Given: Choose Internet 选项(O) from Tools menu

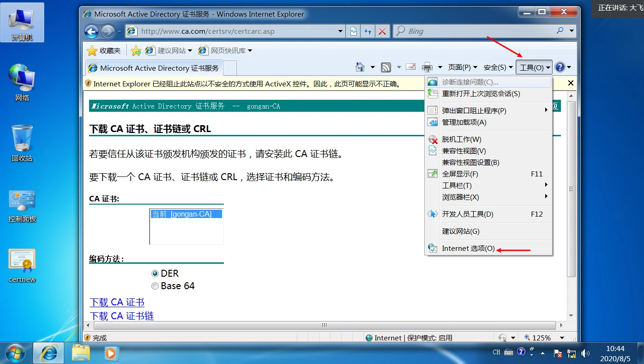Looking at the screenshot, I should [488, 249].
